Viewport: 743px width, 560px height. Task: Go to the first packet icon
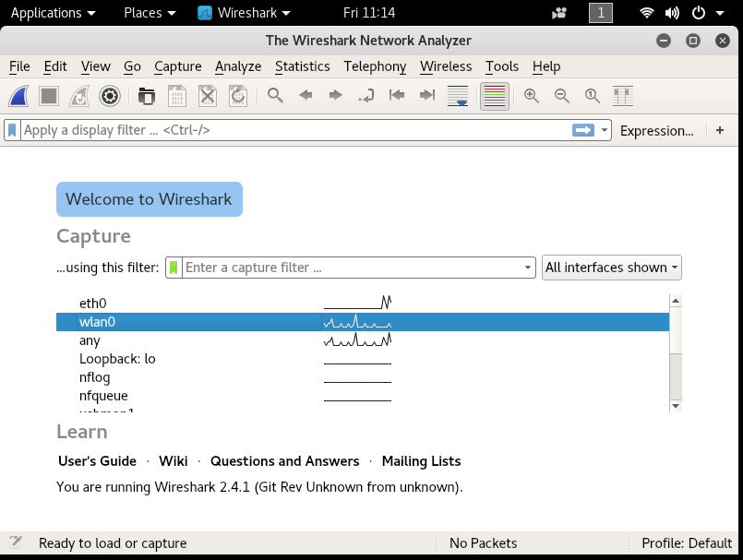397,96
